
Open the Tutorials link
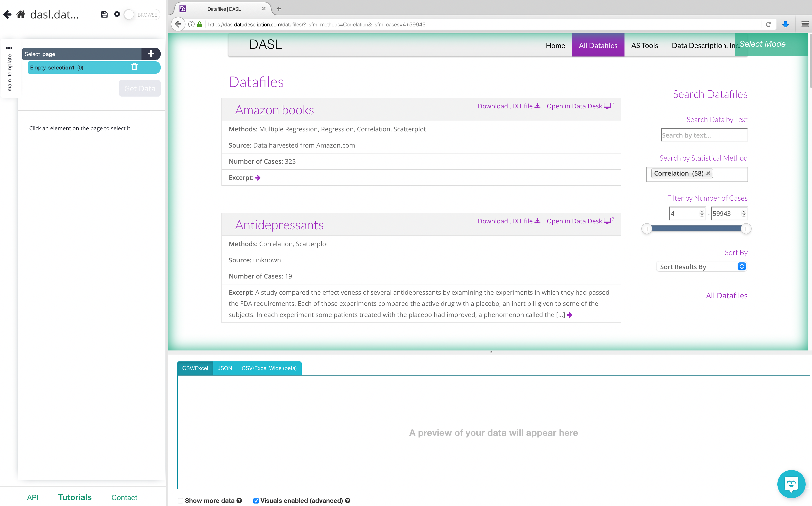point(75,497)
